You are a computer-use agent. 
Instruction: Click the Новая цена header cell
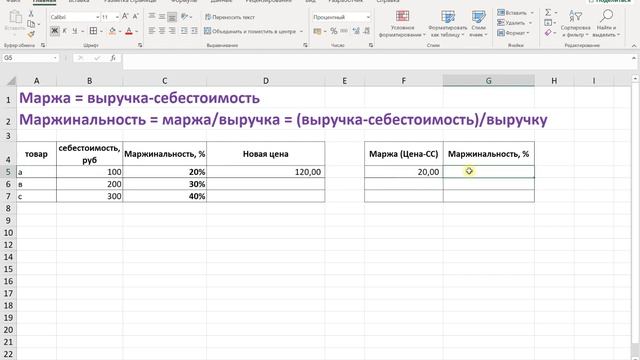click(x=266, y=154)
